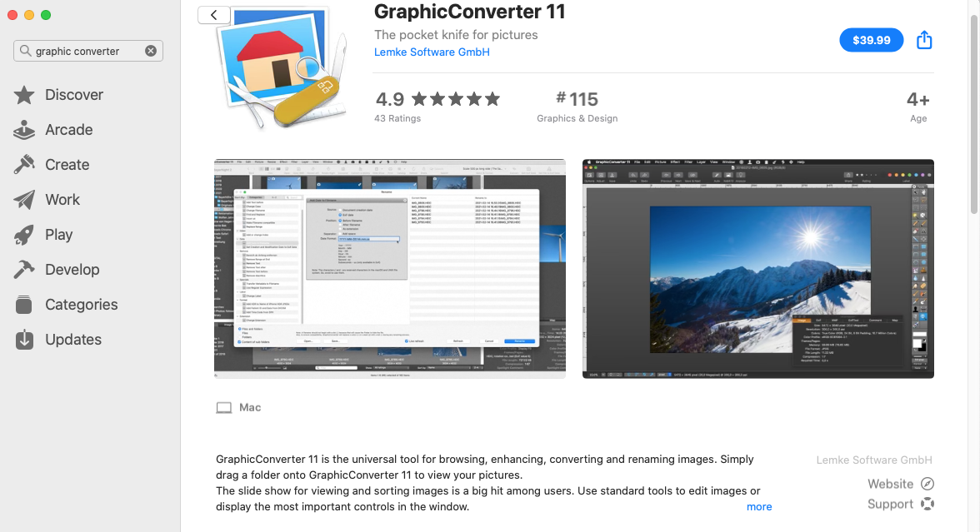980x532 pixels.
Task: Click the Website compass icon
Action: (927, 484)
